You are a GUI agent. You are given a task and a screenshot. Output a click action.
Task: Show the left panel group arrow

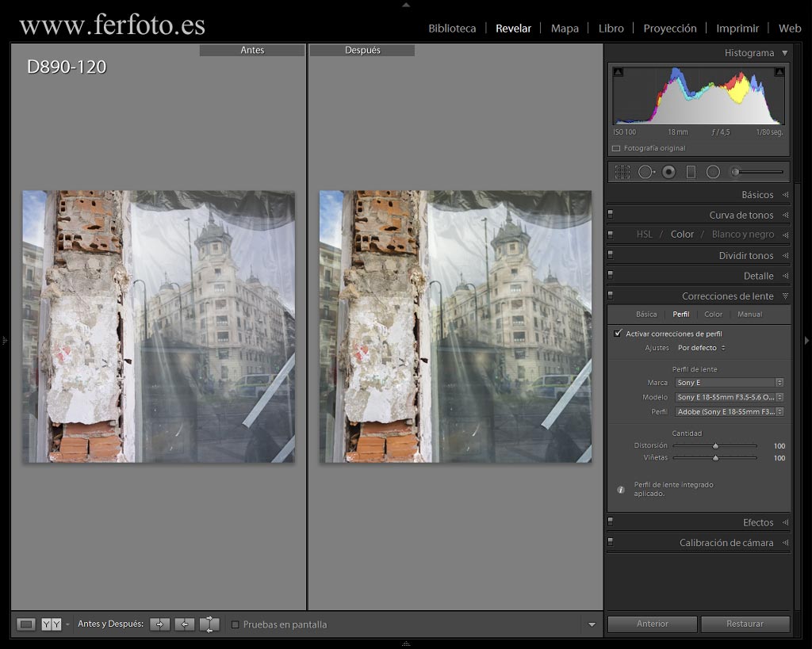tap(4, 341)
